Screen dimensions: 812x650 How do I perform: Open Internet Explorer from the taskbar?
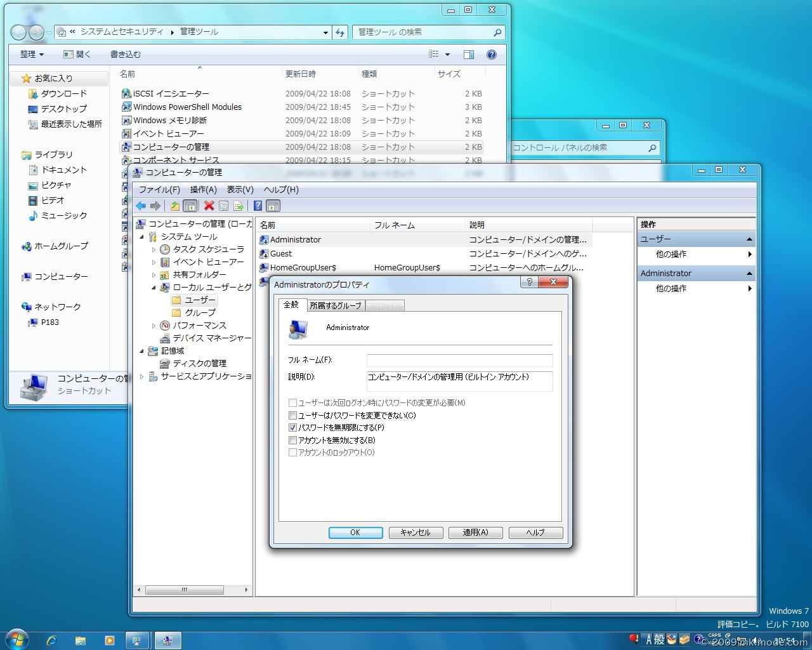point(51,640)
